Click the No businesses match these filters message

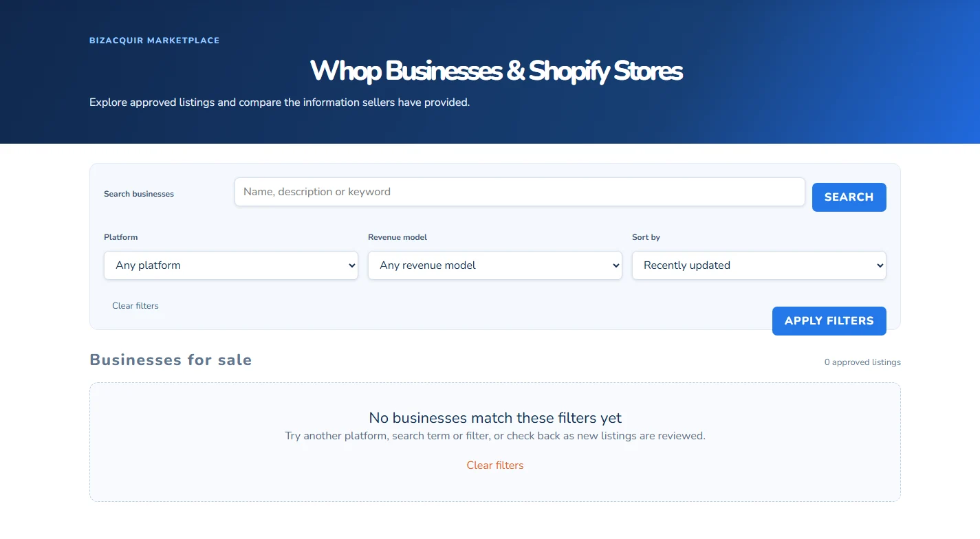click(495, 418)
